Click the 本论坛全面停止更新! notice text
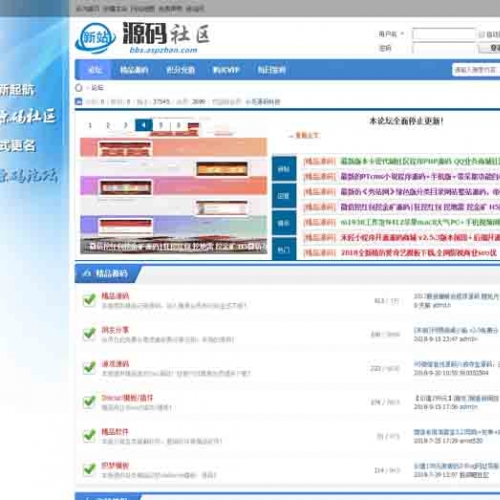The height and width of the screenshot is (500, 500). (x=406, y=121)
